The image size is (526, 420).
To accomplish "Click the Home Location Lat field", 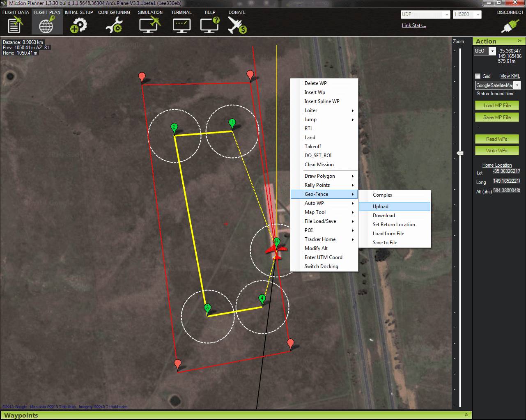I will [506, 171].
